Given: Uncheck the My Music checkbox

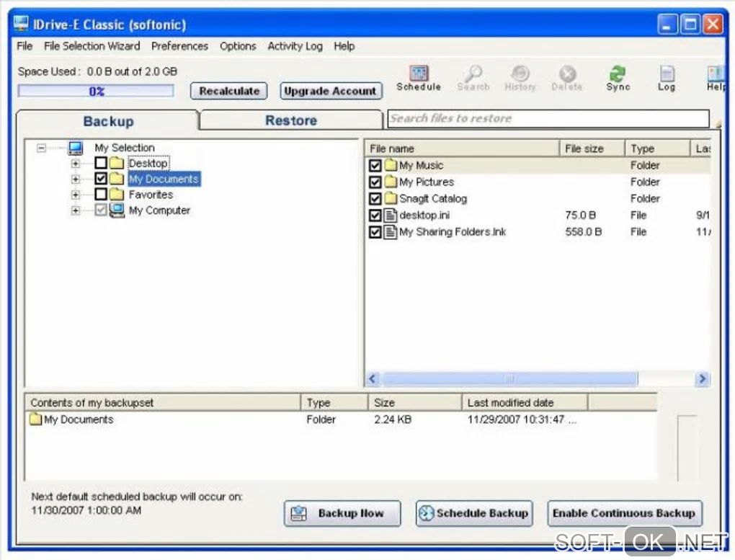Looking at the screenshot, I should [375, 166].
